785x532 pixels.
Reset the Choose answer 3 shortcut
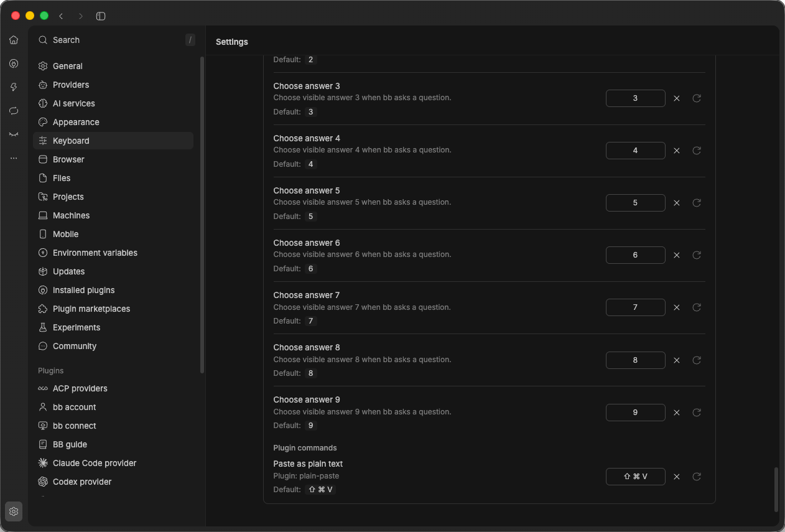(x=697, y=98)
